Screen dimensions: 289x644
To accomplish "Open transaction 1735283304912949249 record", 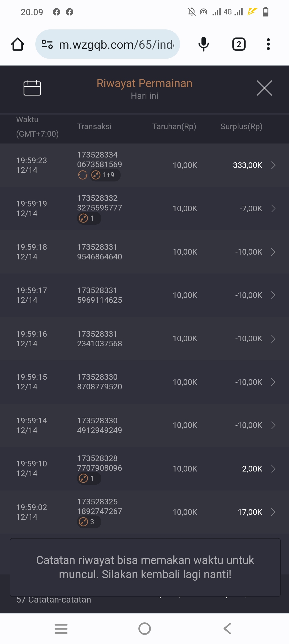I will pyautogui.click(x=100, y=425).
